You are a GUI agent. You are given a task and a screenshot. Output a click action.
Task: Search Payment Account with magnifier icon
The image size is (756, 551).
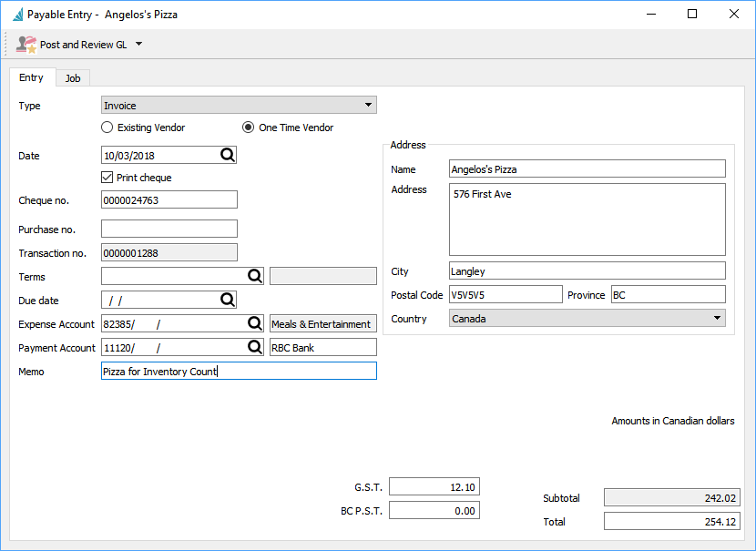click(255, 347)
